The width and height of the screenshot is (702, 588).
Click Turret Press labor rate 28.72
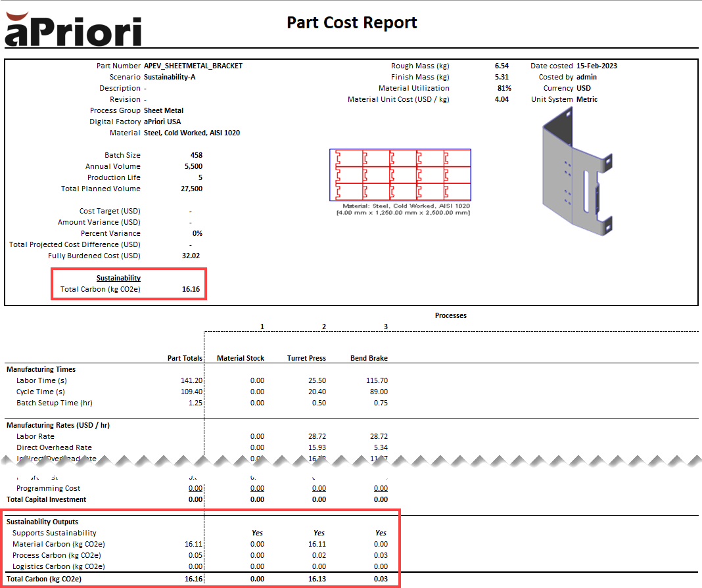click(317, 436)
